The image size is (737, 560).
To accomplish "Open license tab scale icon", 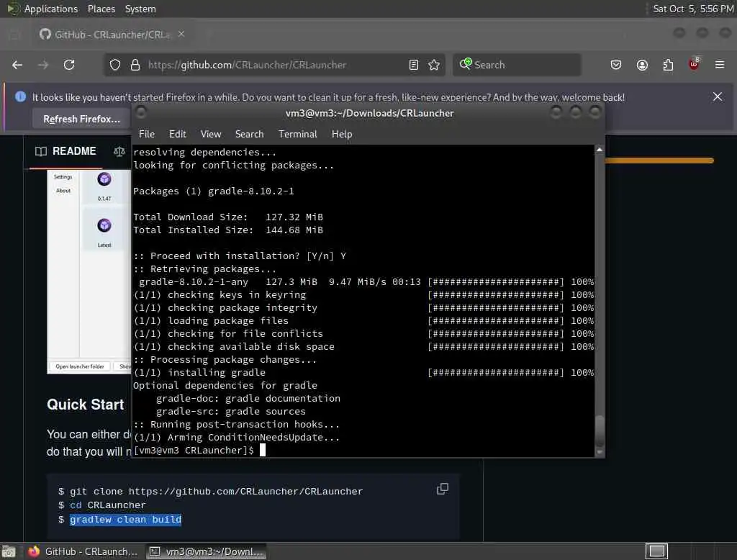I will (x=119, y=151).
